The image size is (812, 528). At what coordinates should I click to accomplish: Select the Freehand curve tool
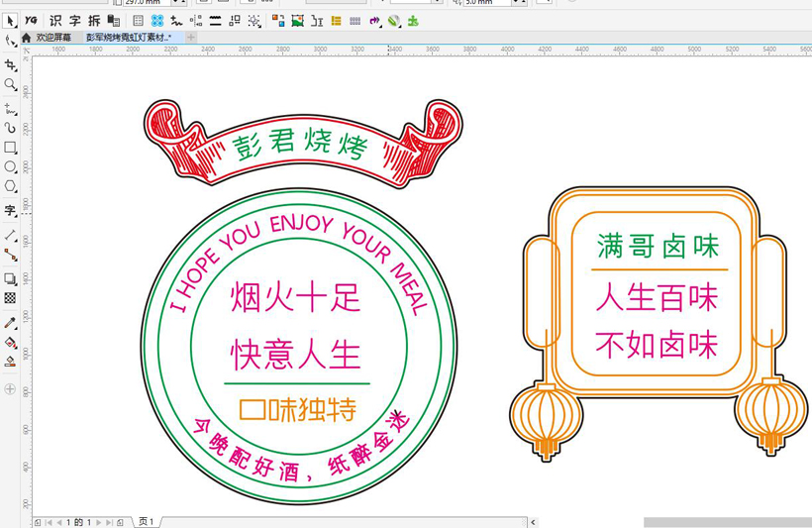coord(10,109)
